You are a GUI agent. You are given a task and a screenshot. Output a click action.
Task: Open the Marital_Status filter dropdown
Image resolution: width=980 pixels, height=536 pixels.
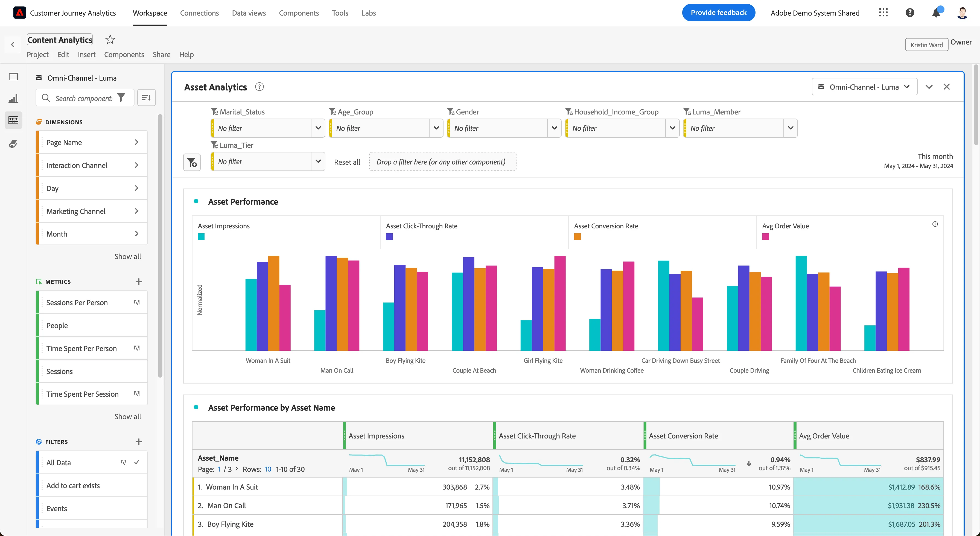tap(318, 128)
